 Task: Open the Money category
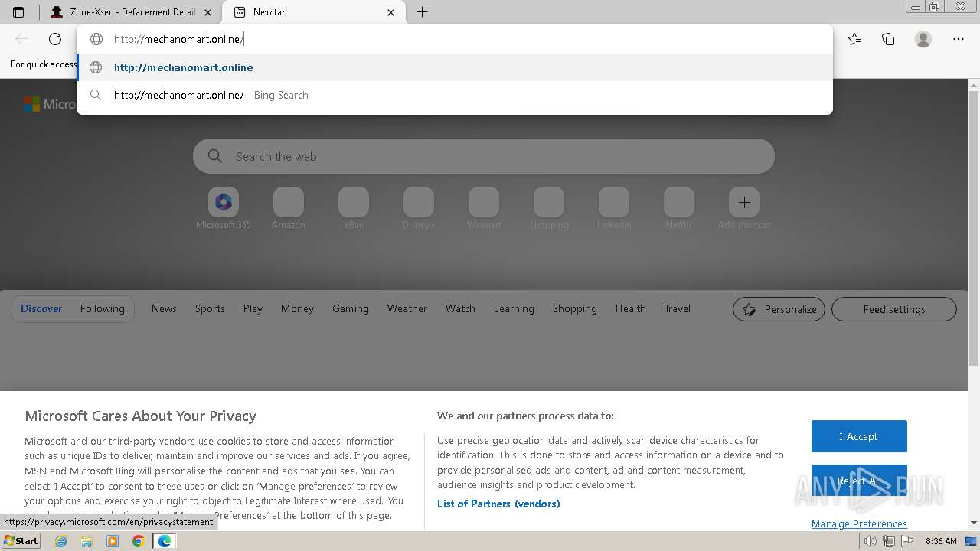point(297,308)
